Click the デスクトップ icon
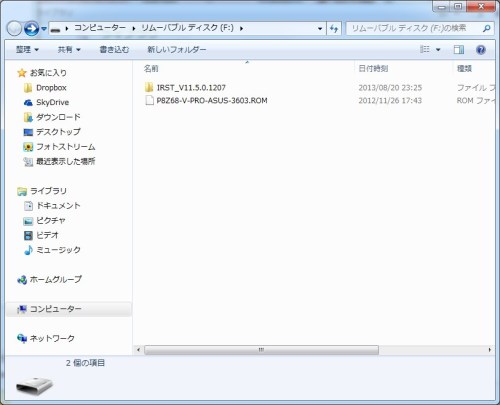The width and height of the screenshot is (500, 405). click(x=28, y=132)
